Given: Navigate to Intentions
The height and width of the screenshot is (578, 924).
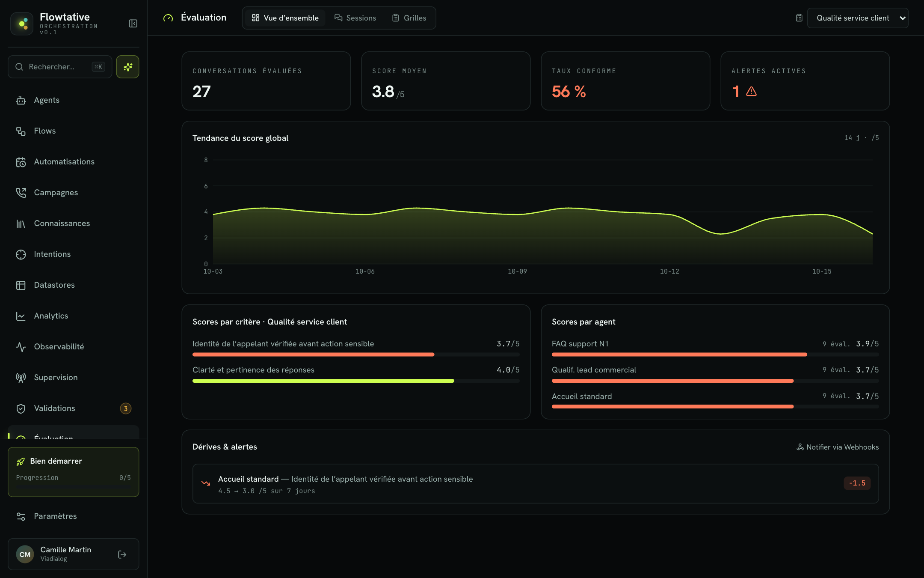Looking at the screenshot, I should point(73,254).
